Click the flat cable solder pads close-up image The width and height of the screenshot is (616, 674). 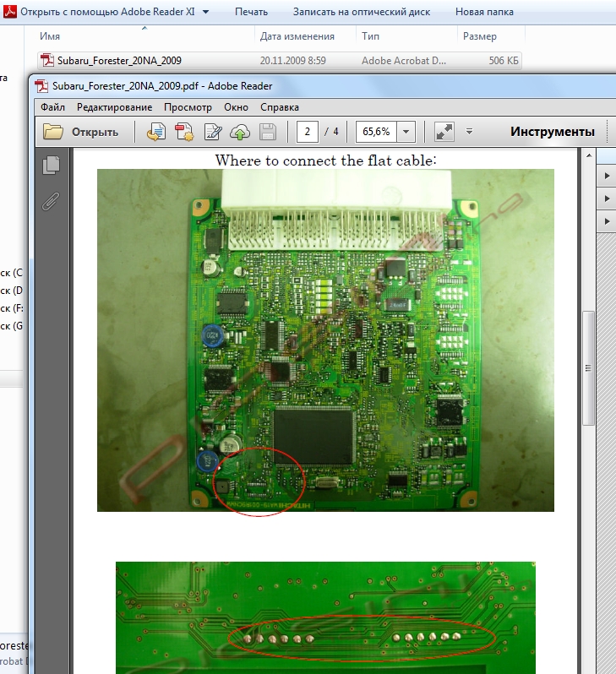(x=325, y=617)
